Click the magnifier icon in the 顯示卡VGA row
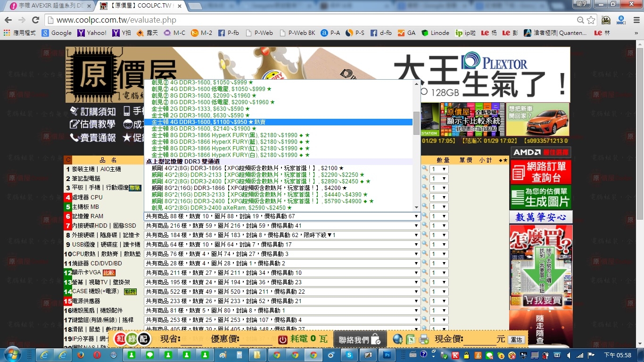This screenshot has height=362, width=644. (425, 272)
